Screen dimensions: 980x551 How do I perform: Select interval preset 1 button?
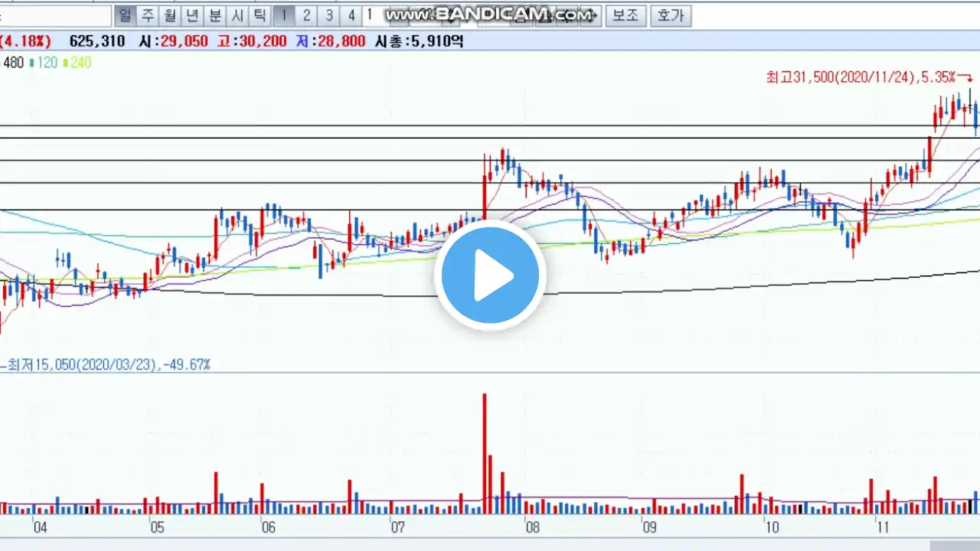coord(284,15)
